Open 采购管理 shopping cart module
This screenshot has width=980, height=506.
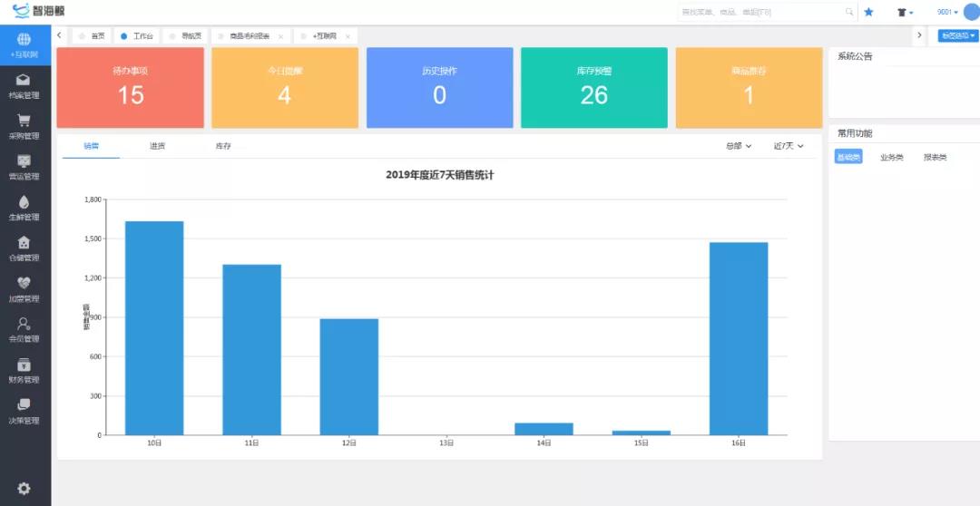click(x=24, y=127)
